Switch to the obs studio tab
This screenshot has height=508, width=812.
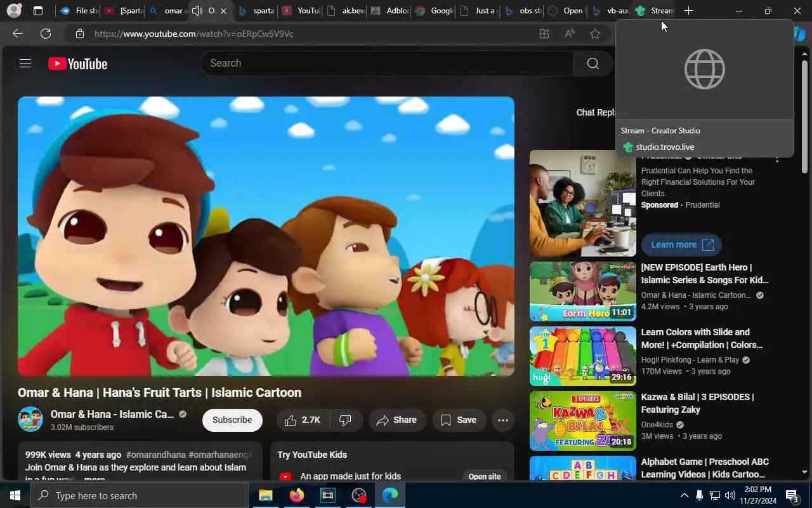point(523,11)
